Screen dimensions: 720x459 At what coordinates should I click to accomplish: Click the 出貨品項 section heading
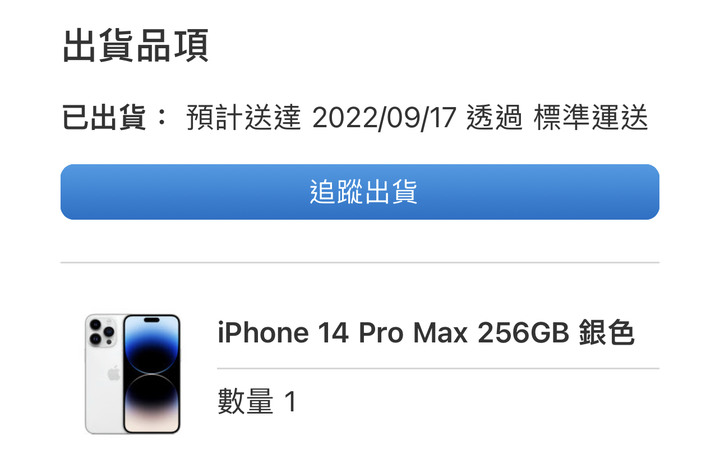[x=135, y=45]
